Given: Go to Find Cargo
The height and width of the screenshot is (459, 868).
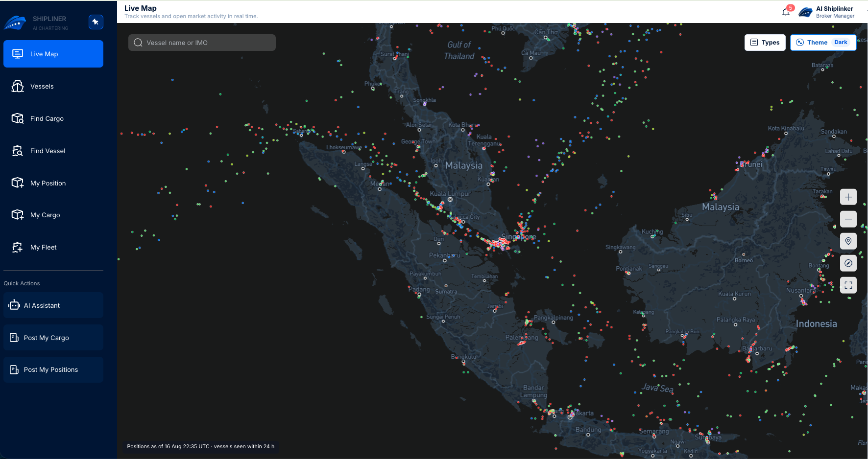Looking at the screenshot, I should (53, 118).
